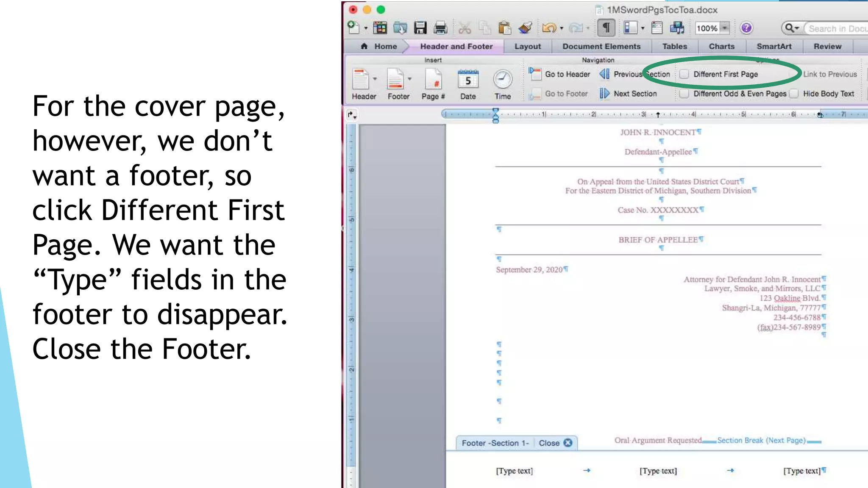Viewport: 868px width, 488px height.
Task: Close the footer with Close button
Action: click(555, 443)
